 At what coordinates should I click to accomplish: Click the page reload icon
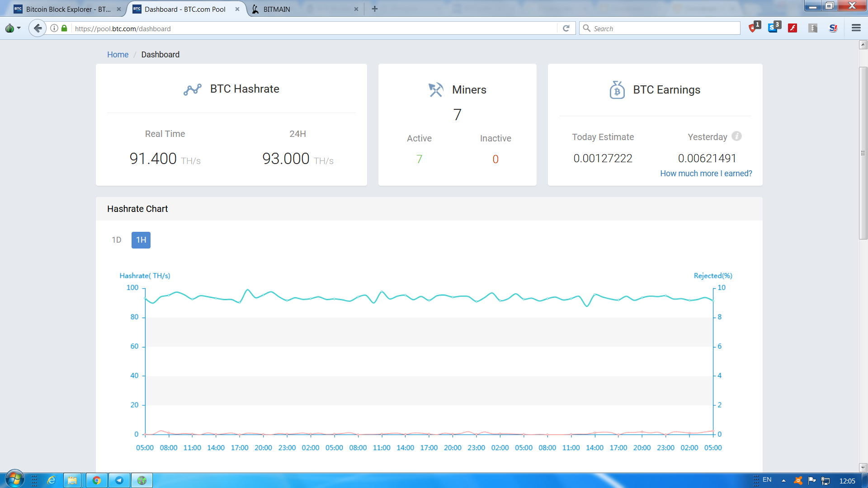566,28
